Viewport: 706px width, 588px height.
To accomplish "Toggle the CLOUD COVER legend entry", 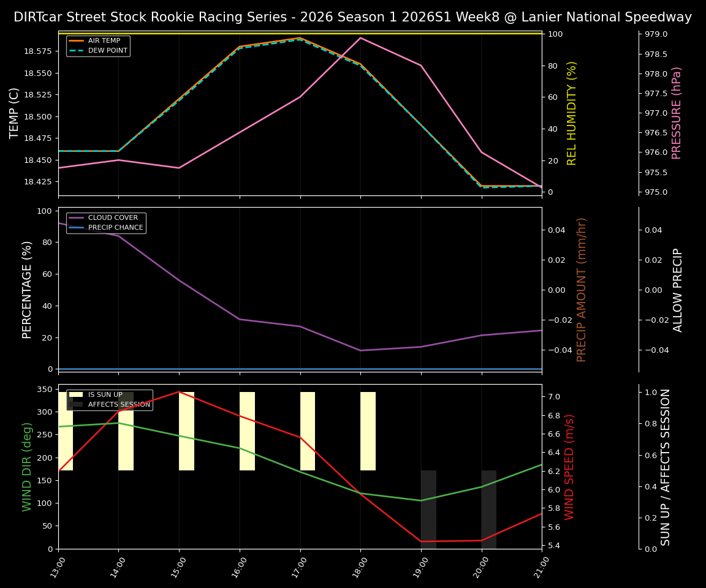I will point(113,217).
